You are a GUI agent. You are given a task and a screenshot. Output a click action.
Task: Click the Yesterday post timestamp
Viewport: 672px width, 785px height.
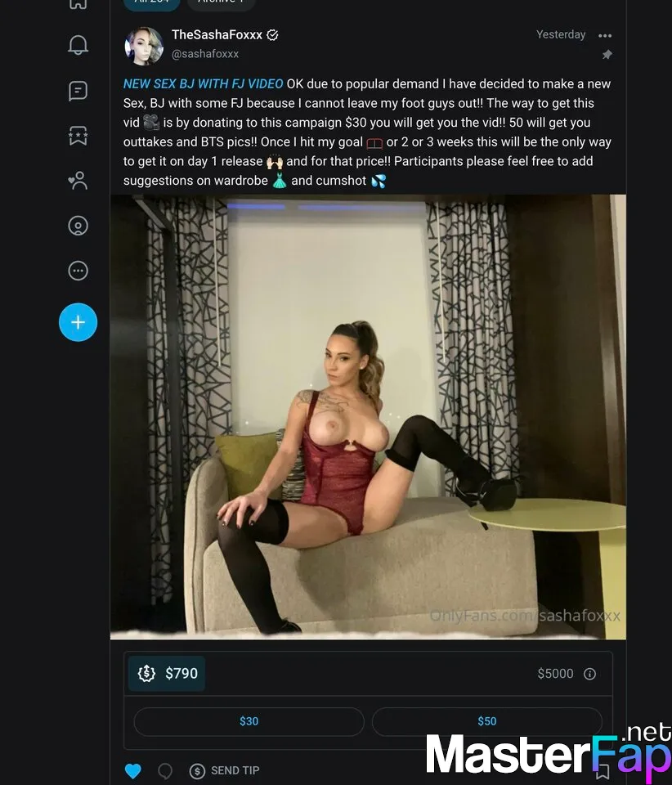click(x=561, y=34)
